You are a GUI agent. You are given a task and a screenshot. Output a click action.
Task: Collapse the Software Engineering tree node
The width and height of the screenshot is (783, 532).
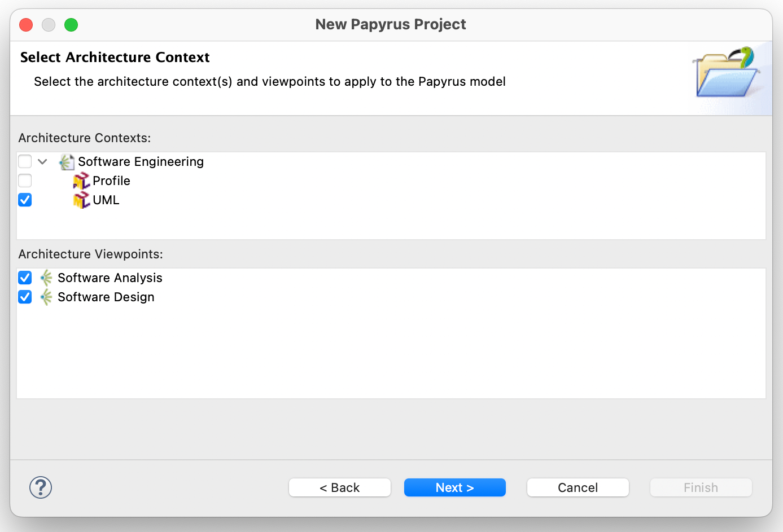42,162
